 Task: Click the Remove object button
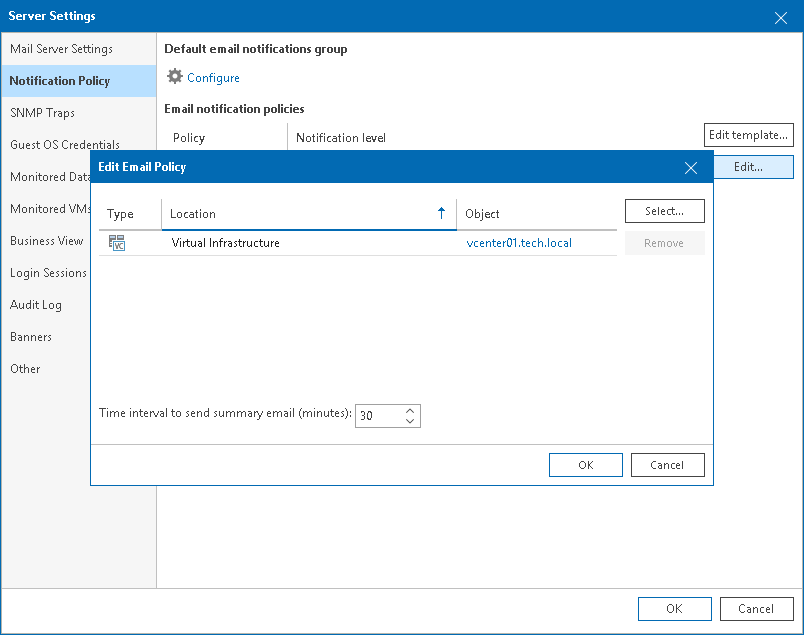(x=664, y=242)
